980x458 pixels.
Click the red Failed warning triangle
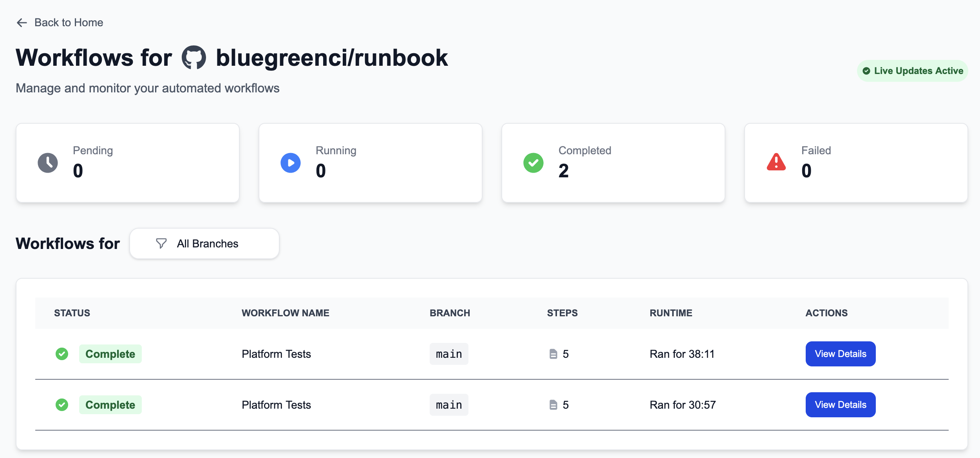[x=776, y=162]
